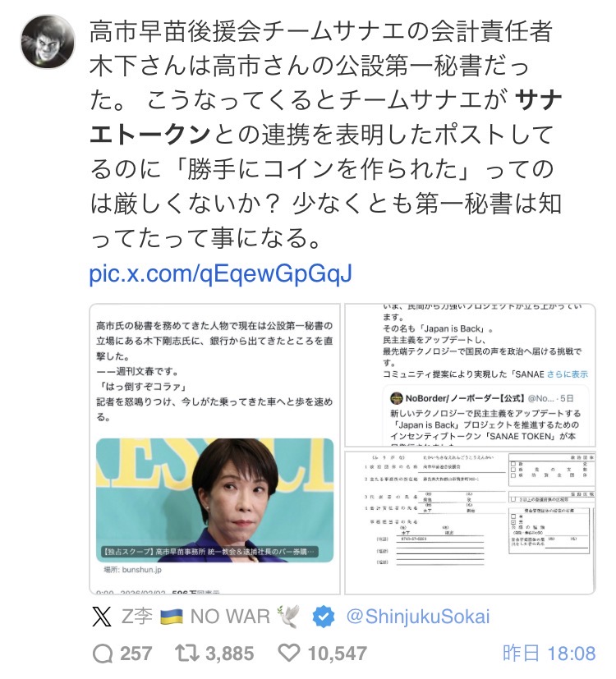The image size is (616, 679).
Task: Click the bold サナエトークン keyword
Action: (326, 117)
